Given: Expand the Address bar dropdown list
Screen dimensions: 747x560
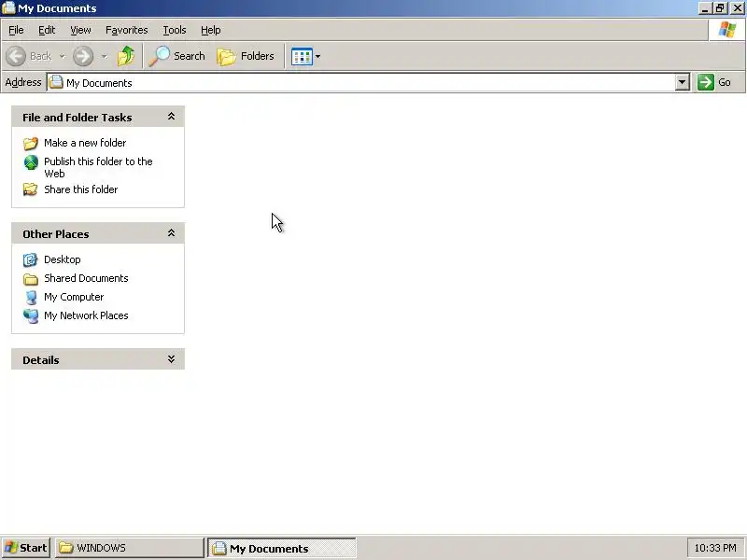Looking at the screenshot, I should tap(683, 82).
